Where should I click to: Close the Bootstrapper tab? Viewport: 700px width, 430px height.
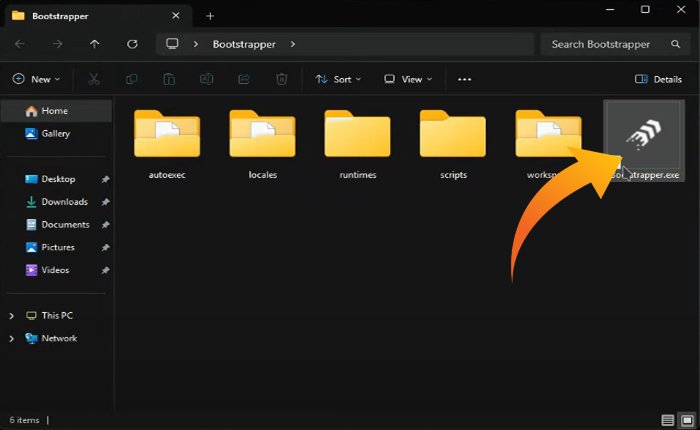[175, 16]
